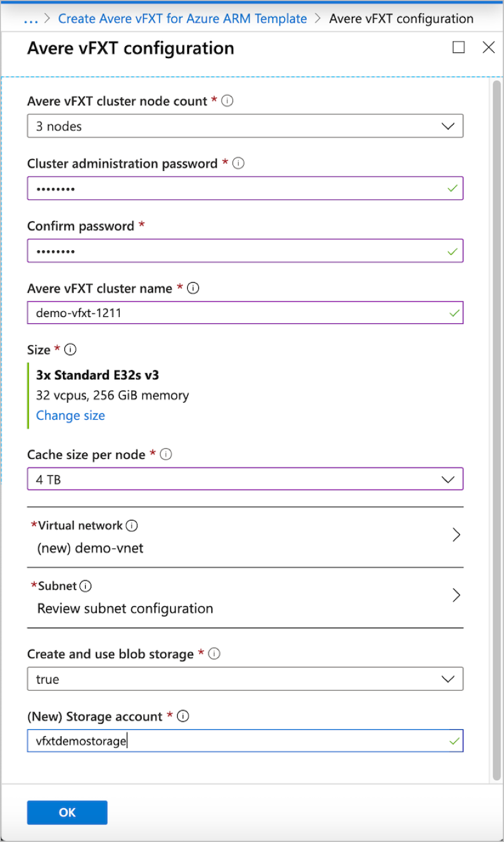The image size is (504, 842).
Task: Expand the Virtual network selection chevron
Action: point(457,535)
